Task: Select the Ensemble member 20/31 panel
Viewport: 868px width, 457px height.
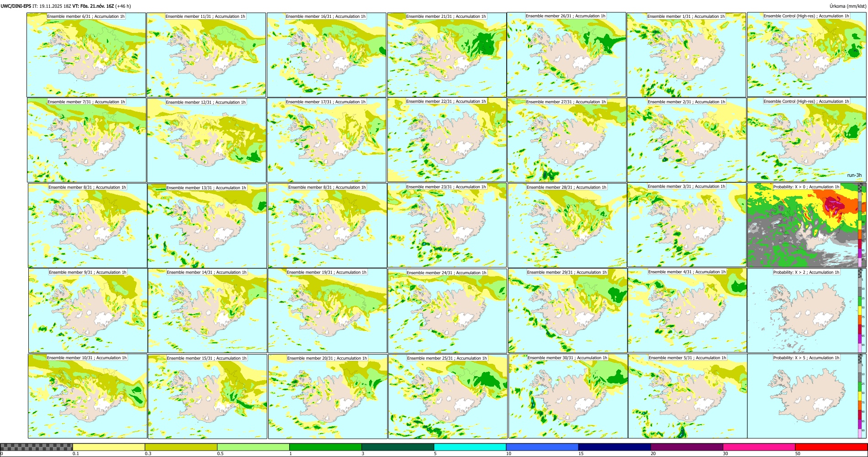Action: pyautogui.click(x=328, y=396)
